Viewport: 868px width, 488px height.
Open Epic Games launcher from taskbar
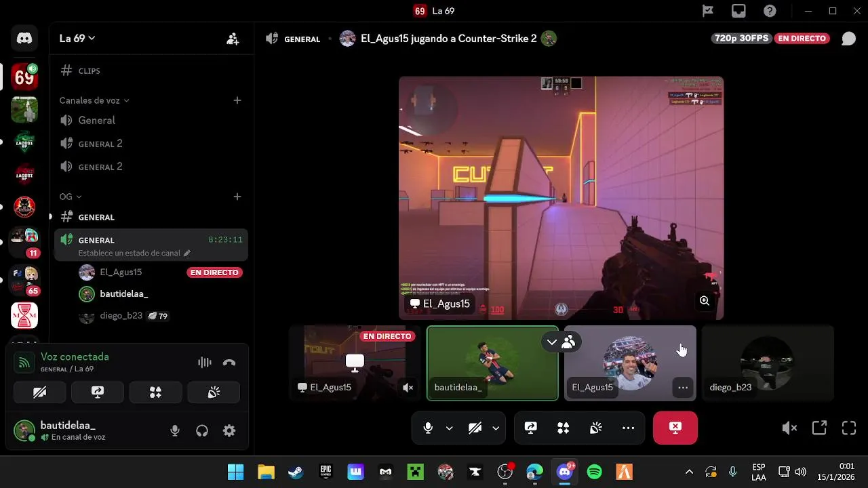click(x=325, y=472)
